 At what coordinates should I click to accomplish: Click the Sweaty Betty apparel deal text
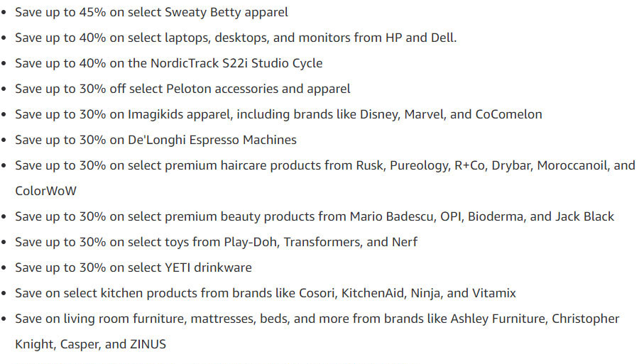[x=151, y=12]
